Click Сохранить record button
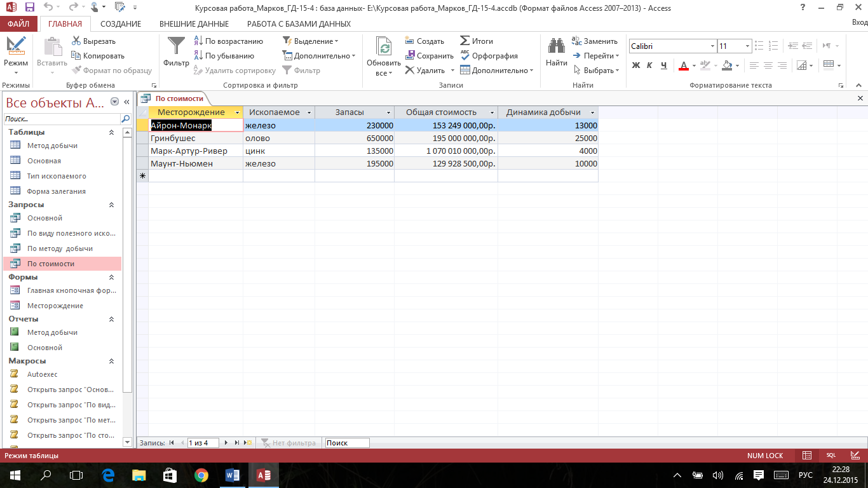The width and height of the screenshot is (868, 488). pyautogui.click(x=429, y=56)
